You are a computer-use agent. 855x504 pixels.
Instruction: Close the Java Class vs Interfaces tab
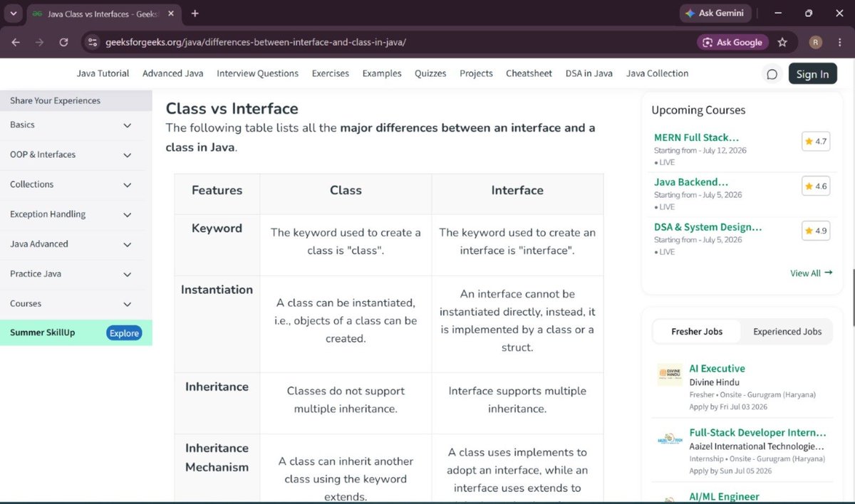click(x=170, y=14)
